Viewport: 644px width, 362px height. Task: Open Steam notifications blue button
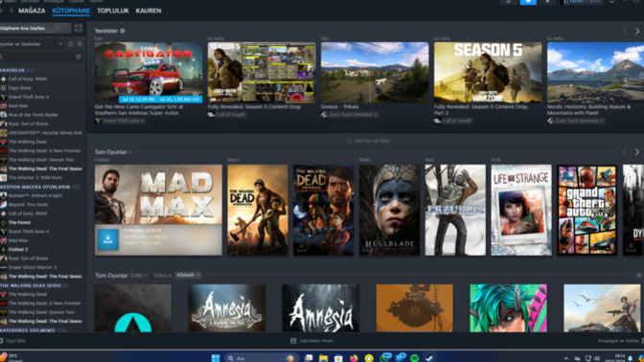click(x=528, y=2)
